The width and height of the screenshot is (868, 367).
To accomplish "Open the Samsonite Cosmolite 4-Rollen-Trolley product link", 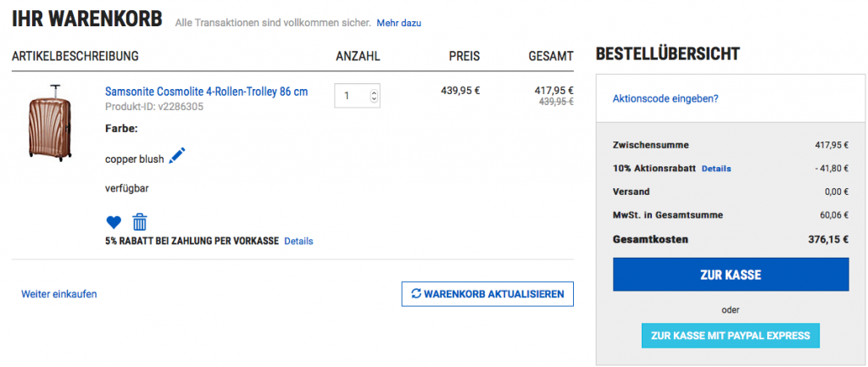I will [206, 92].
